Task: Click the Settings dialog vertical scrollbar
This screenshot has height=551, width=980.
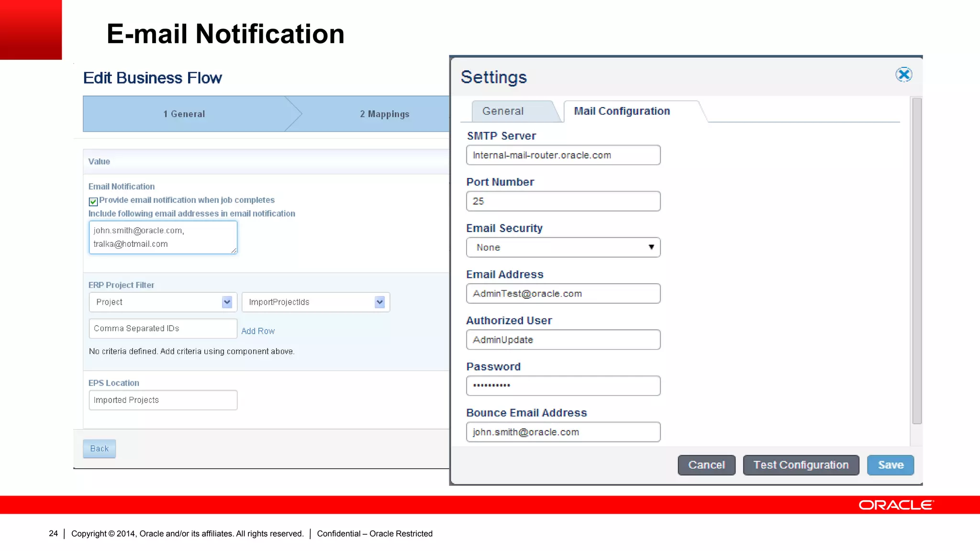Action: tap(917, 261)
